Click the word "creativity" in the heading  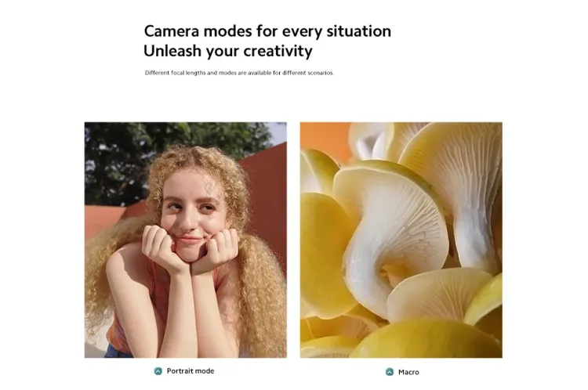278,52
